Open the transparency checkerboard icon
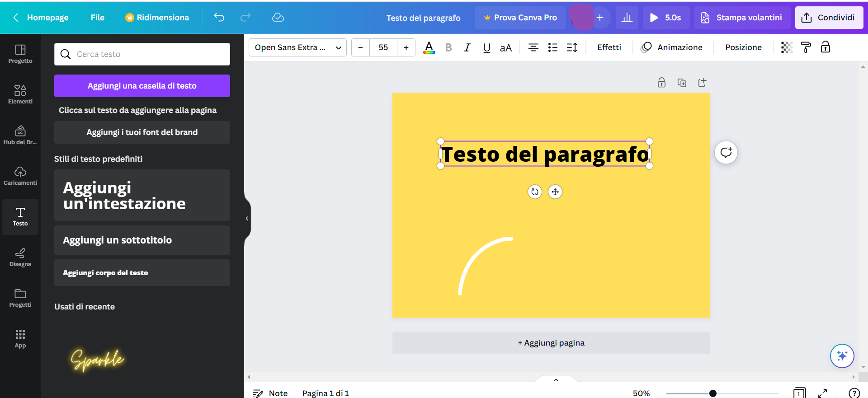 click(787, 47)
